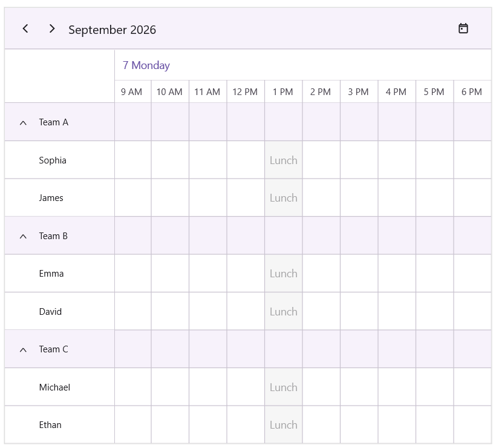Select the Team A label
Image resolution: width=496 pixels, height=448 pixels.
tap(53, 122)
